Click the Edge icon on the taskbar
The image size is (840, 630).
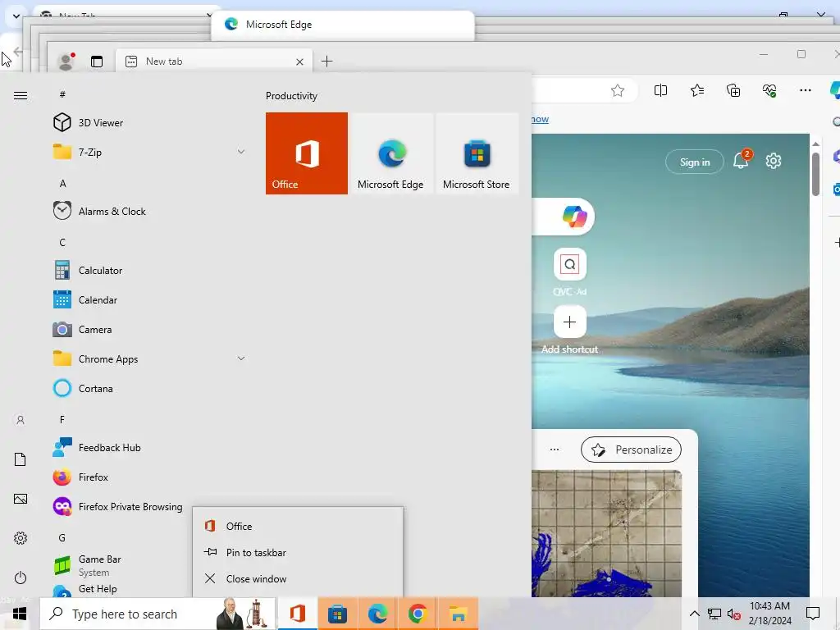click(377, 614)
